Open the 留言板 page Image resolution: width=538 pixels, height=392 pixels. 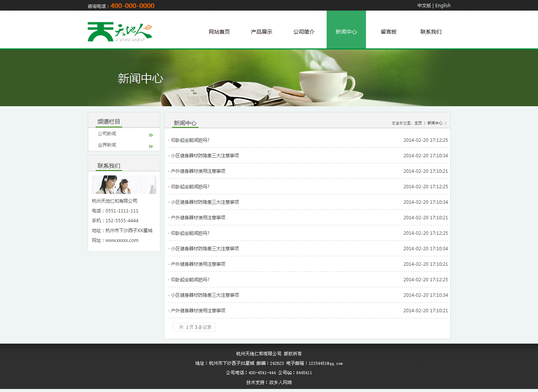[x=389, y=32]
